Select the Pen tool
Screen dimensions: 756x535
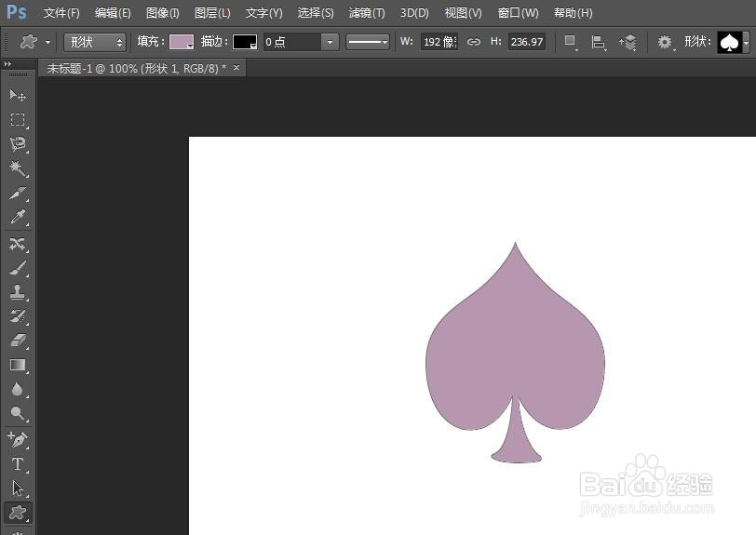(18, 439)
